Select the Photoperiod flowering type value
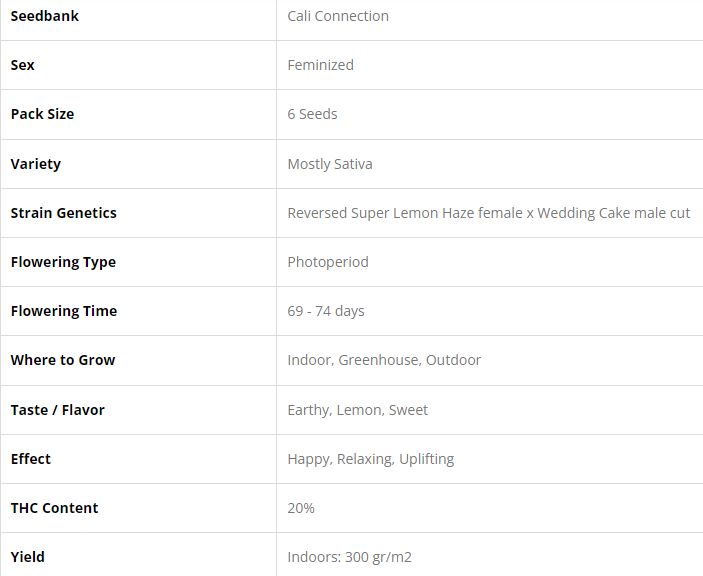This screenshot has height=576, width=703. (x=328, y=262)
